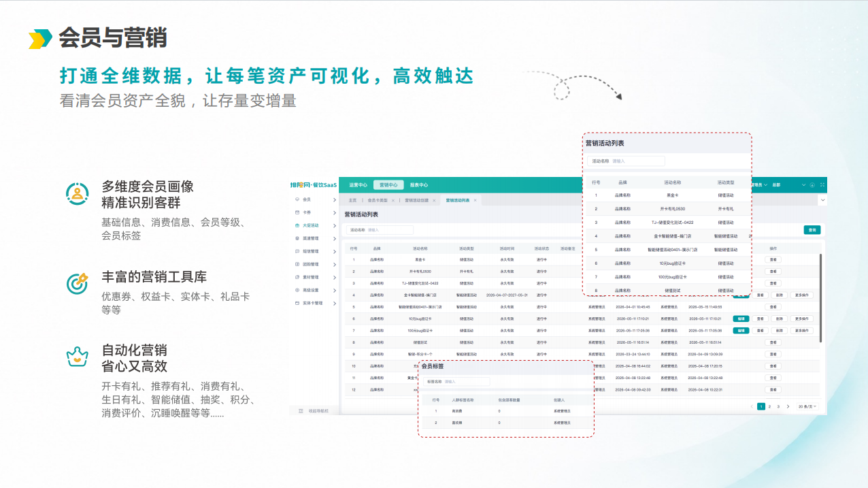Switch to 营销中心 top menu

click(x=388, y=185)
